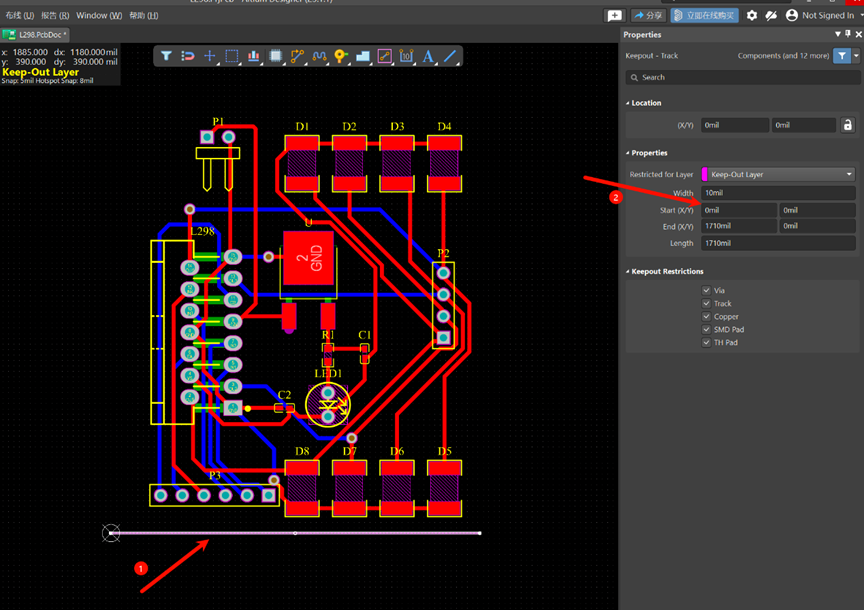The image size is (864, 610).
Task: Choose the place line tool
Action: pos(450,56)
